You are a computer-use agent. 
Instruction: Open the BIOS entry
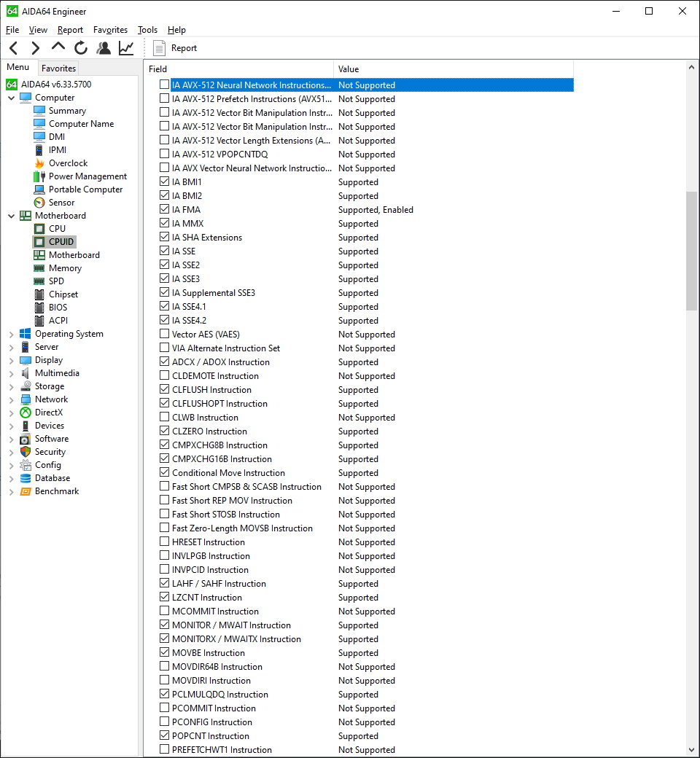click(x=58, y=307)
